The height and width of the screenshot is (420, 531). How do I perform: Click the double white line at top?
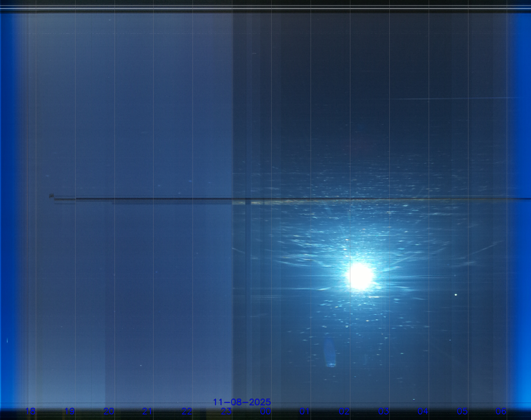(265, 7)
